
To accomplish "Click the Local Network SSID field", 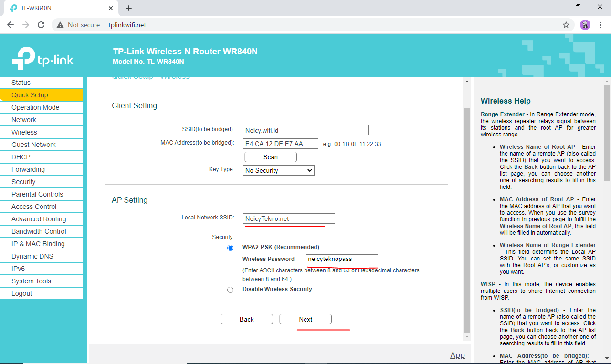I will [289, 218].
